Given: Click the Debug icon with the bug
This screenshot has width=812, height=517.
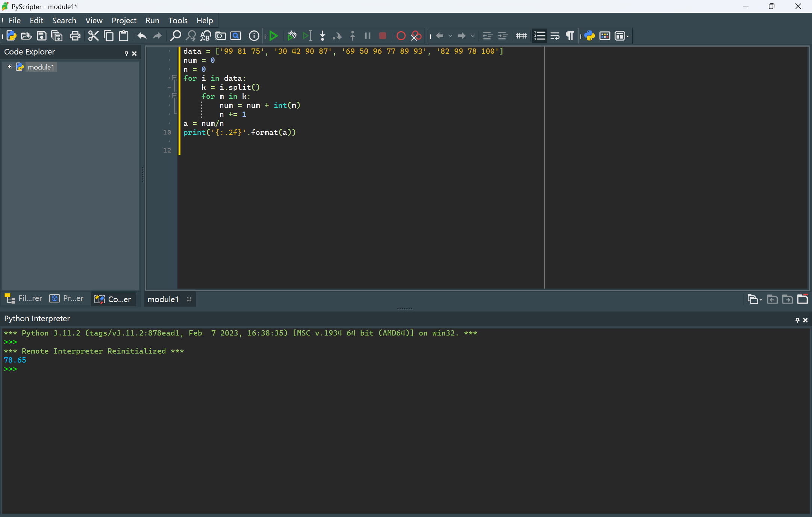Looking at the screenshot, I should tap(292, 36).
